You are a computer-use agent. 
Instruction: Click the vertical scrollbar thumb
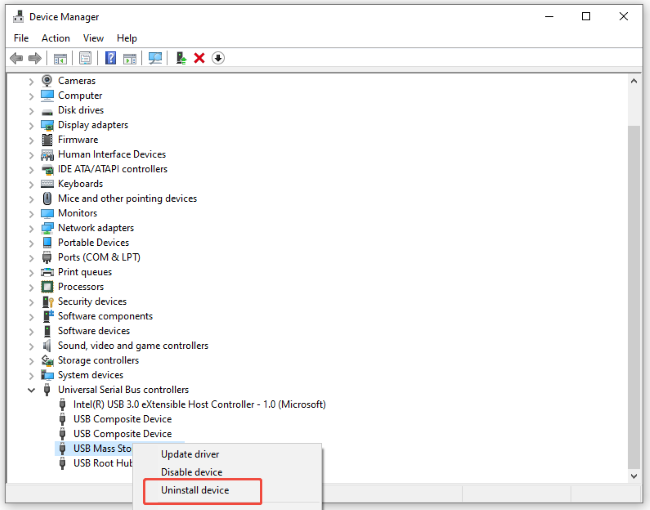pyautogui.click(x=634, y=297)
